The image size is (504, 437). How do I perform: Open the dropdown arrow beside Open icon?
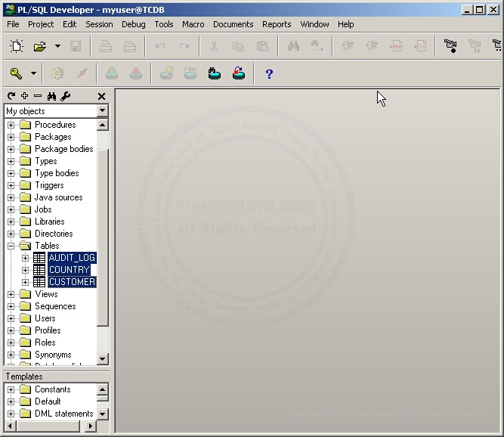tap(57, 46)
